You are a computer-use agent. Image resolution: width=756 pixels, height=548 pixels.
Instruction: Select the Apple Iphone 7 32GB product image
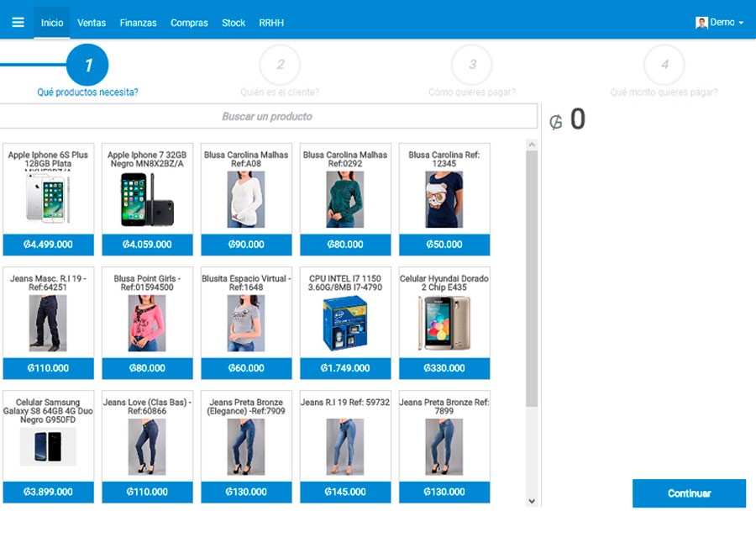tap(147, 199)
